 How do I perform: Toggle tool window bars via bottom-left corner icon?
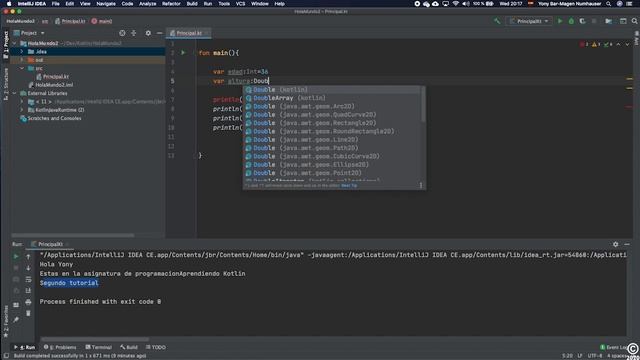point(6,356)
